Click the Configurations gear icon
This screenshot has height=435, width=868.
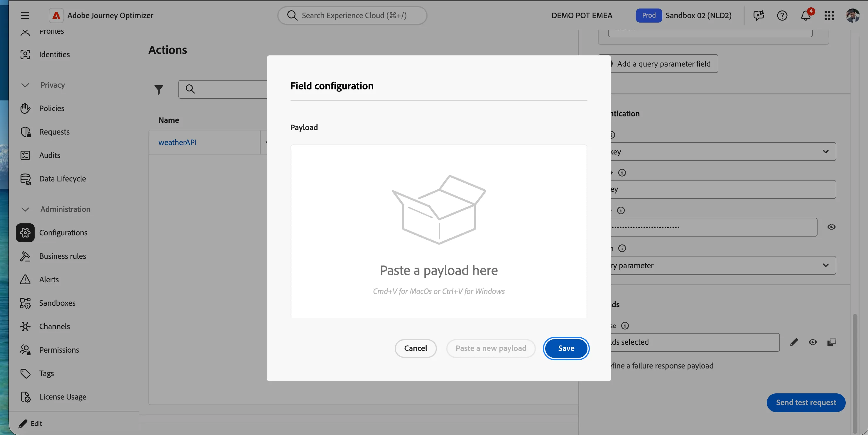click(25, 233)
